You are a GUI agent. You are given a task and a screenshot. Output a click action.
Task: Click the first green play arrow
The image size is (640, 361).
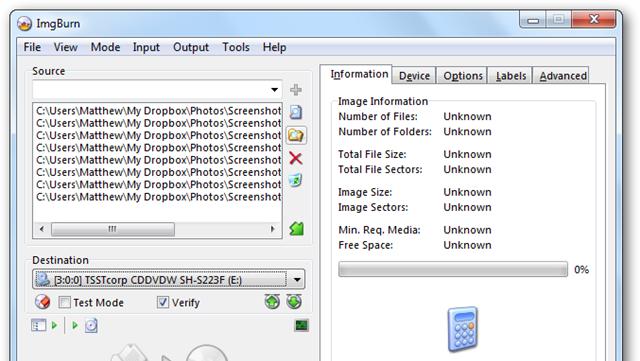[x=55, y=325]
